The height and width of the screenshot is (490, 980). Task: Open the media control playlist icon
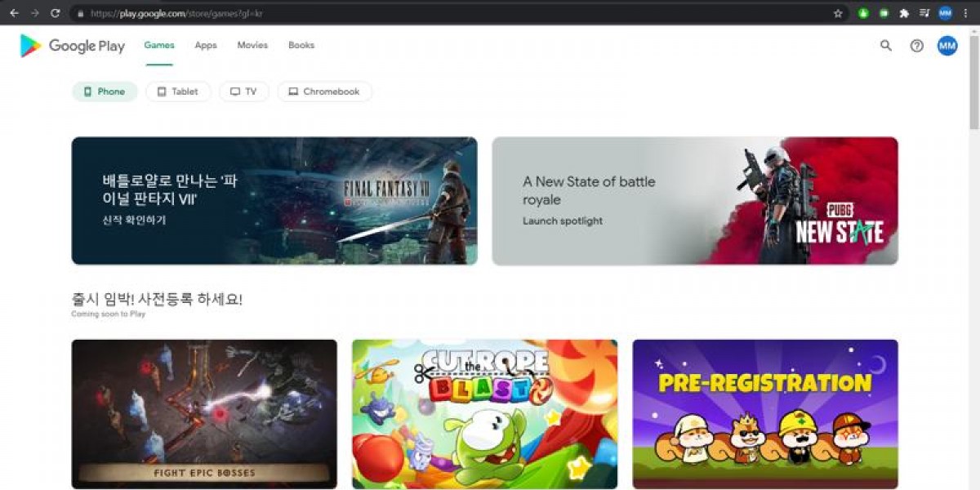(924, 13)
